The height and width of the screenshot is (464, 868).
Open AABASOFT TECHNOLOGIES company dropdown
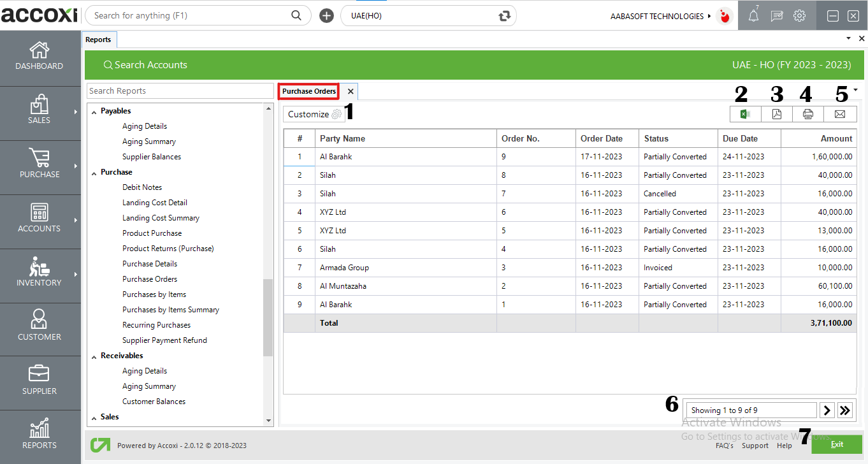coord(661,17)
